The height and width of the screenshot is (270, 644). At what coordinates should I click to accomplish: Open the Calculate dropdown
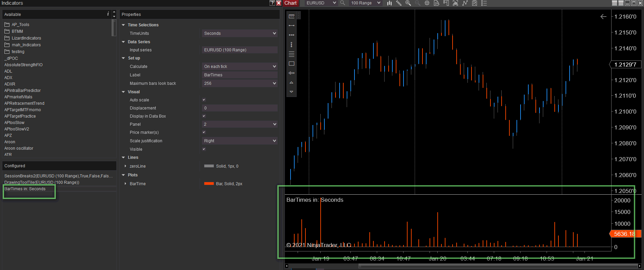[240, 67]
